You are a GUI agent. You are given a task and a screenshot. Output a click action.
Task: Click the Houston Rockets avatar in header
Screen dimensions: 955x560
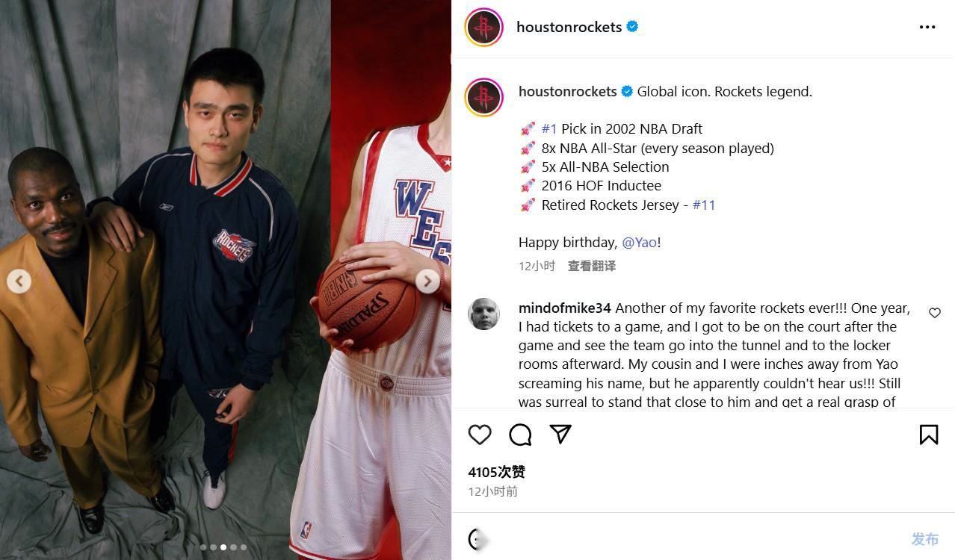[x=483, y=28]
